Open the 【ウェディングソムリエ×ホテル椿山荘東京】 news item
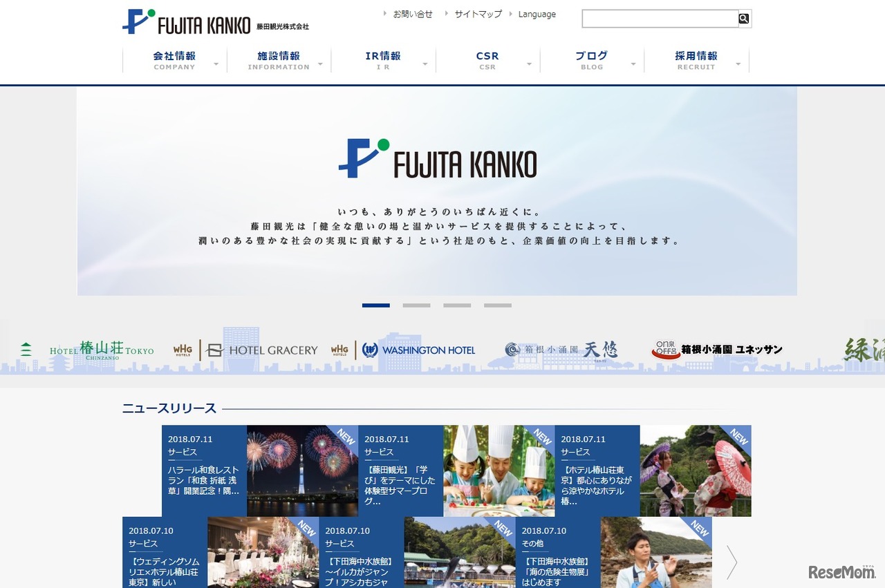The image size is (885, 588). [x=165, y=552]
